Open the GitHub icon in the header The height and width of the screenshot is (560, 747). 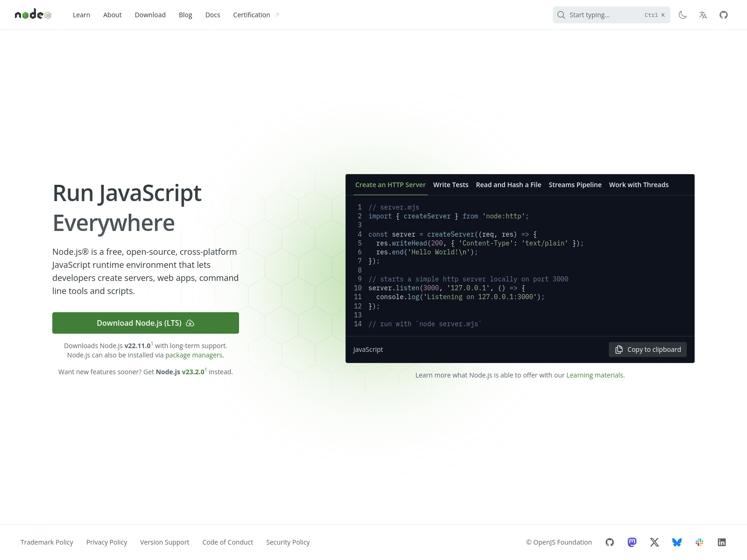tap(724, 15)
